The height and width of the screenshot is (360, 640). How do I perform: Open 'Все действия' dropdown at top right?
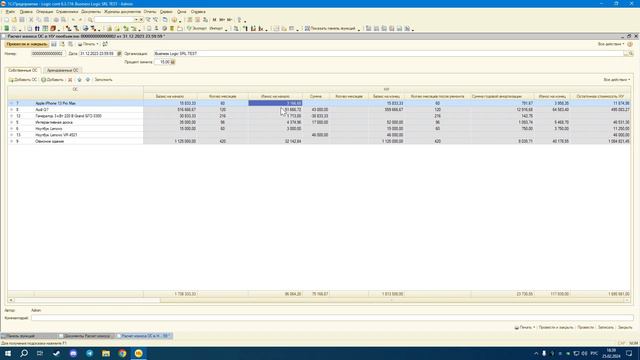(611, 44)
